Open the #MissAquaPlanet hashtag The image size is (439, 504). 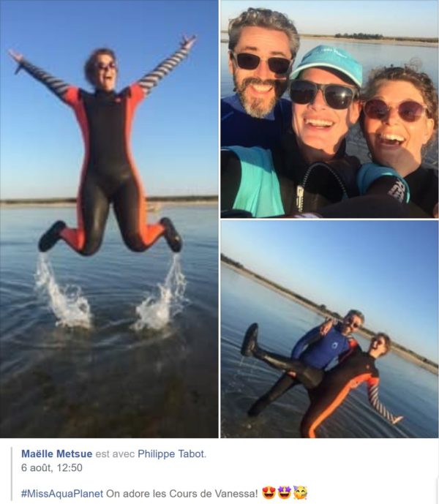point(62,493)
